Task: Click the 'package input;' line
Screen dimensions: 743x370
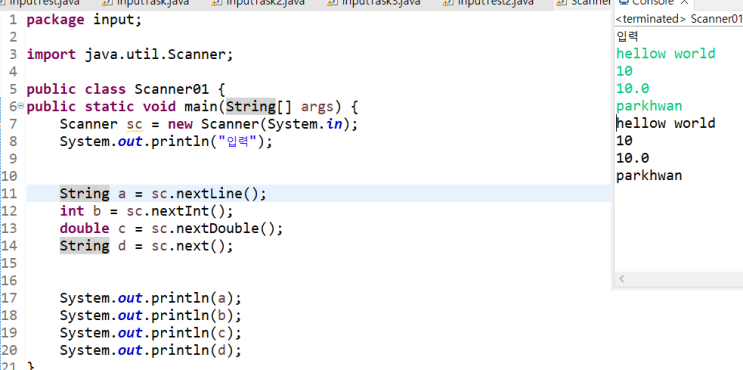Action: [x=84, y=20]
